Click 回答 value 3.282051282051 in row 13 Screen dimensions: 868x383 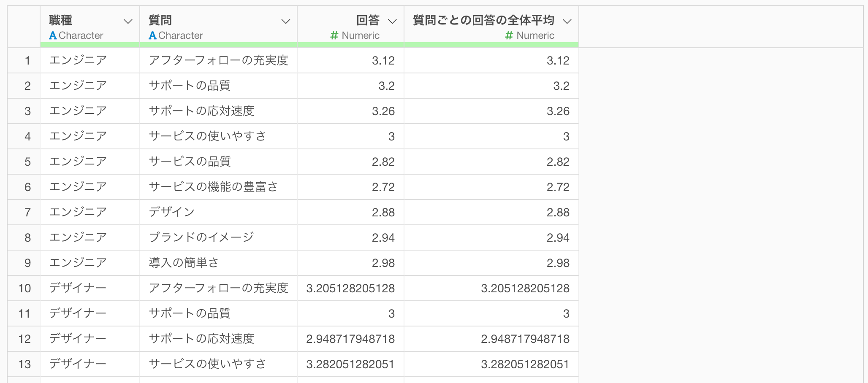coord(350,364)
